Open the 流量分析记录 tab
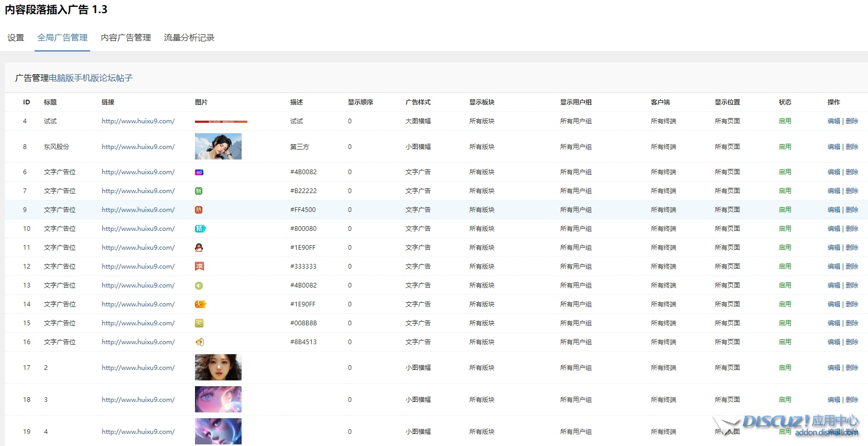This screenshot has width=868, height=446. coord(189,38)
